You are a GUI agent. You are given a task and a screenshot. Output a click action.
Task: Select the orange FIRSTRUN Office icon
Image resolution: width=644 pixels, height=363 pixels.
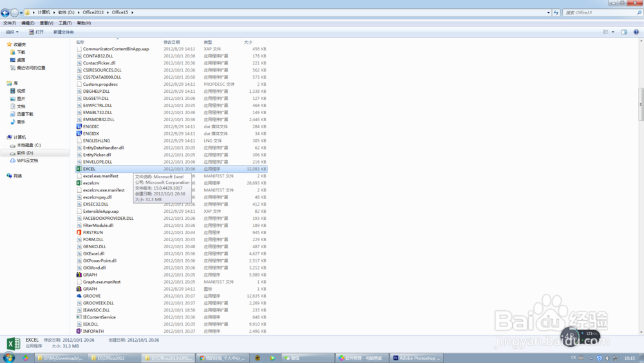pos(79,232)
